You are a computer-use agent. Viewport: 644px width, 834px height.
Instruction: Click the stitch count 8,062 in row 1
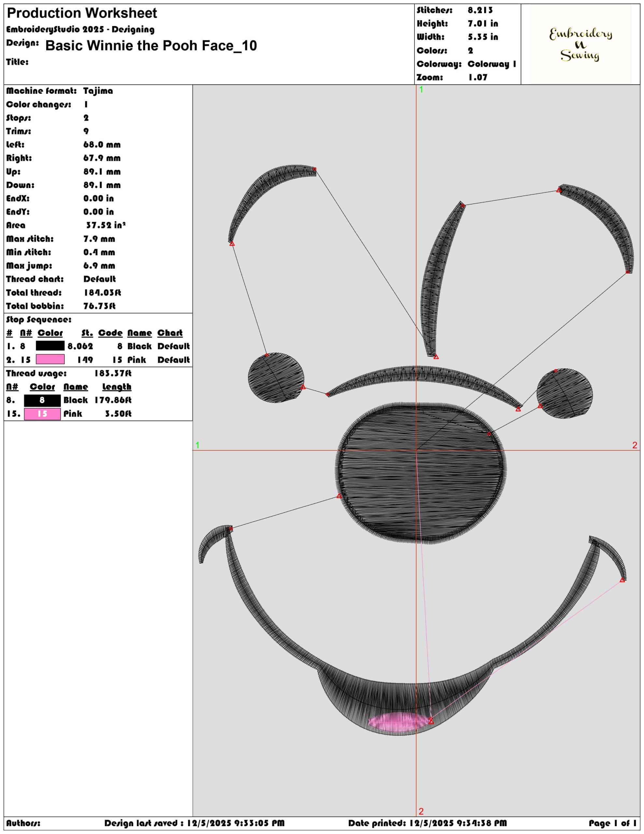(x=80, y=346)
